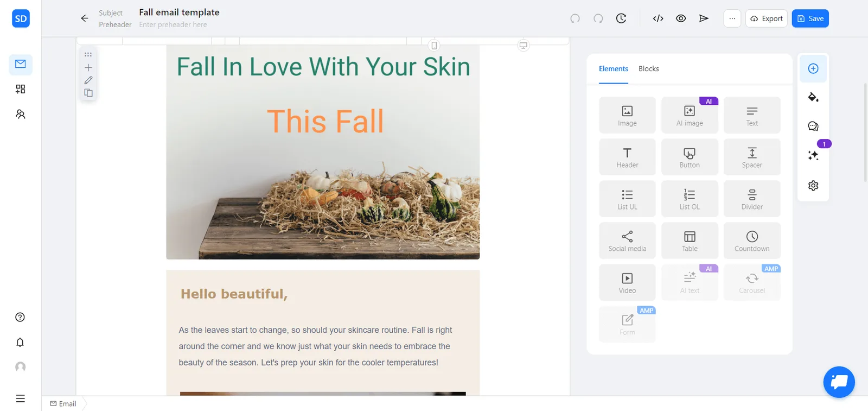Open the paint bucket styles icon

click(813, 97)
